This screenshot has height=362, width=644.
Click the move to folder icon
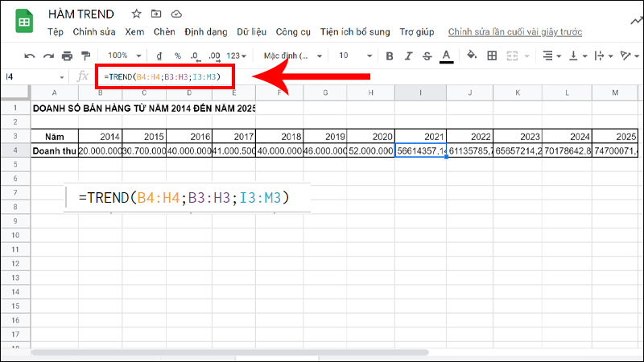(156, 14)
